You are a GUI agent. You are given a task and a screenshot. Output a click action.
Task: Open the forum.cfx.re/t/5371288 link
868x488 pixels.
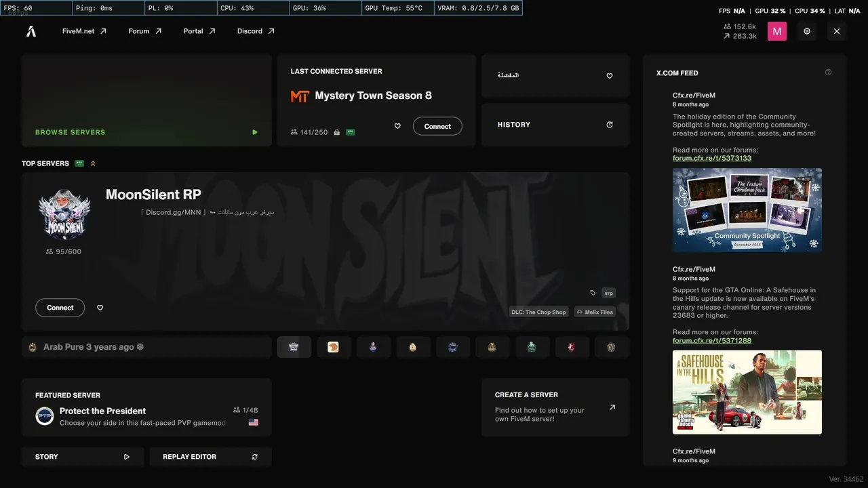(712, 340)
